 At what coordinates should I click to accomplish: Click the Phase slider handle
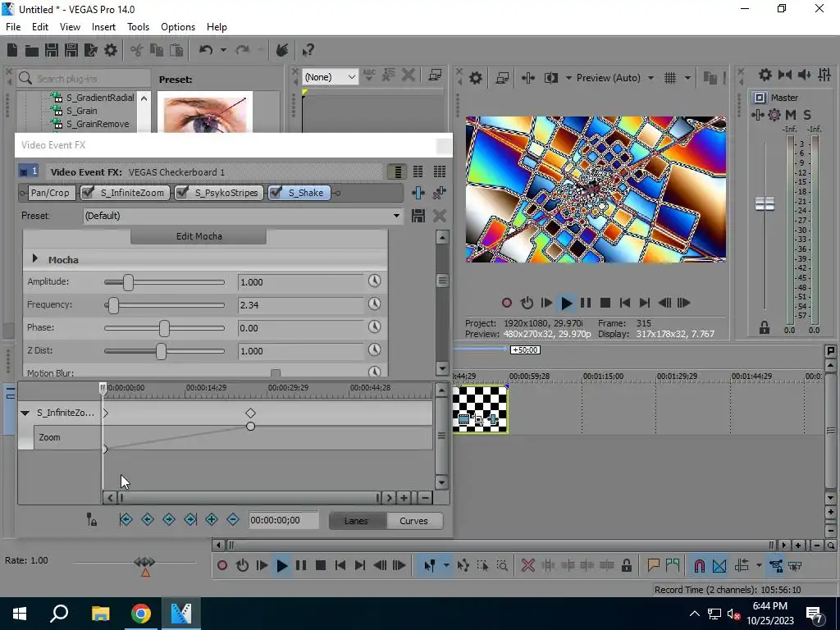(x=164, y=328)
